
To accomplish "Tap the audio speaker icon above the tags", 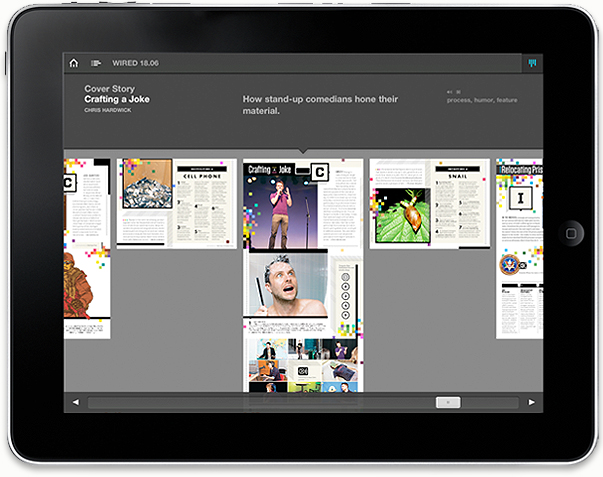I will (x=449, y=92).
